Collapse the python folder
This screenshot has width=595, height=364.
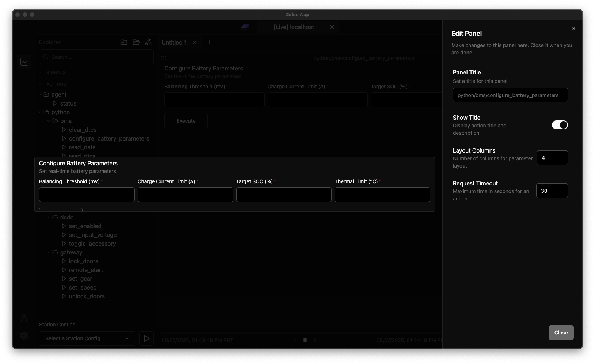[x=40, y=112]
